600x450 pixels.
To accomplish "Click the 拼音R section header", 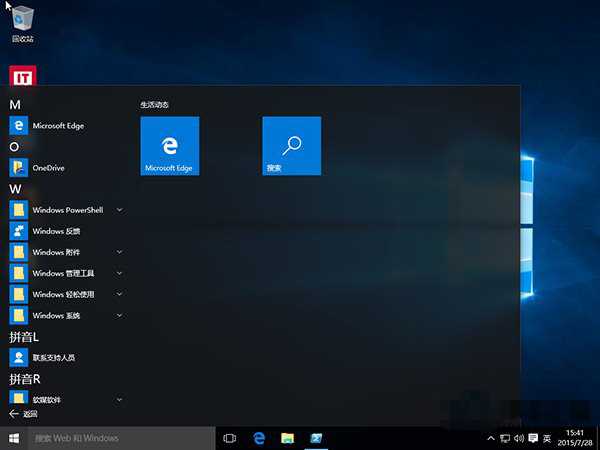I will tap(24, 379).
